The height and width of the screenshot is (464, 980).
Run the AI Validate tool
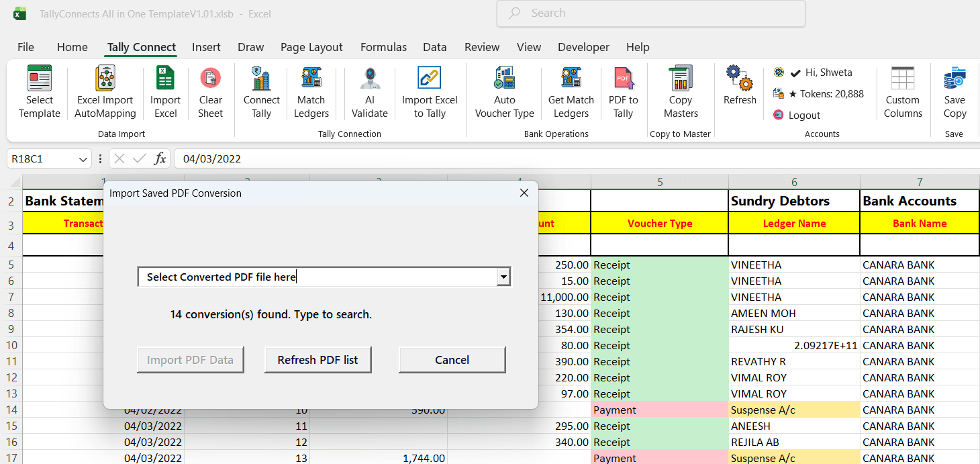point(369,92)
